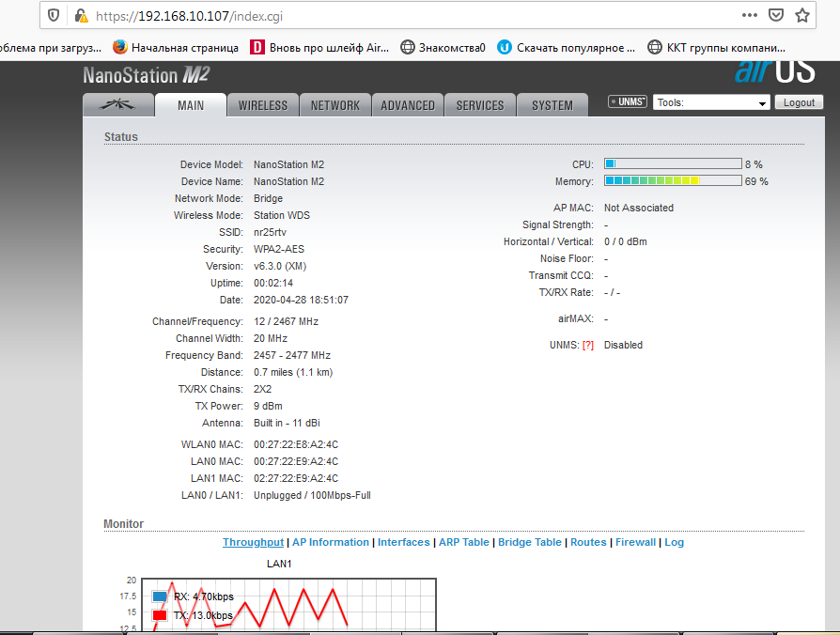Viewport: 840px width, 635px height.
Task: Open the NETWORK tab
Action: click(x=335, y=105)
